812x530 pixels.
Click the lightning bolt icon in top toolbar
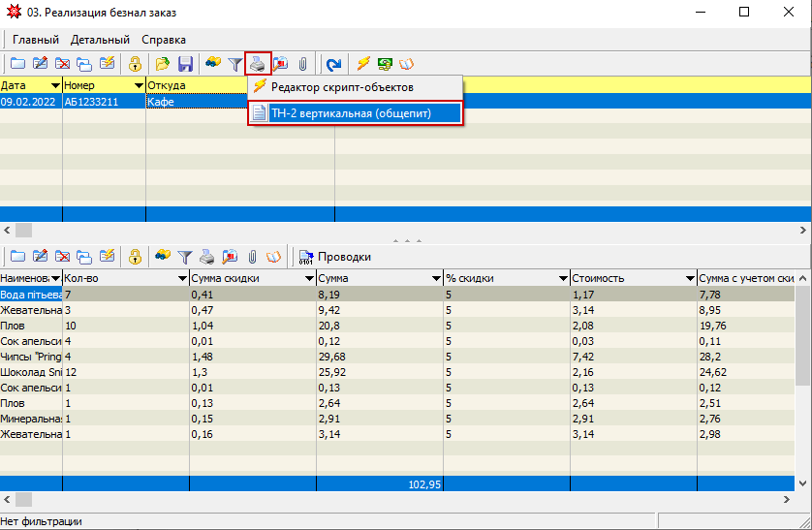[363, 64]
